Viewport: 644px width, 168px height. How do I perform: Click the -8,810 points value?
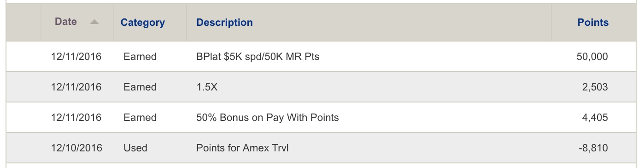click(593, 148)
